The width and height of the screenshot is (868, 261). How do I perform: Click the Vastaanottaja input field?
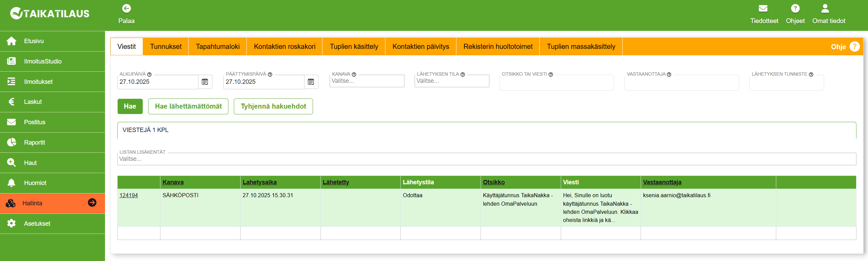click(681, 83)
